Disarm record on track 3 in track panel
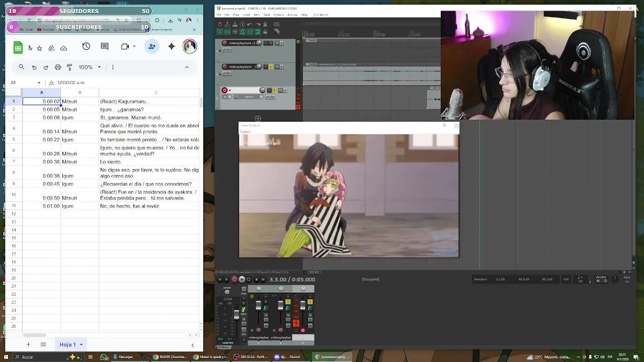Viewport: 644px width, 362px height. click(x=224, y=90)
